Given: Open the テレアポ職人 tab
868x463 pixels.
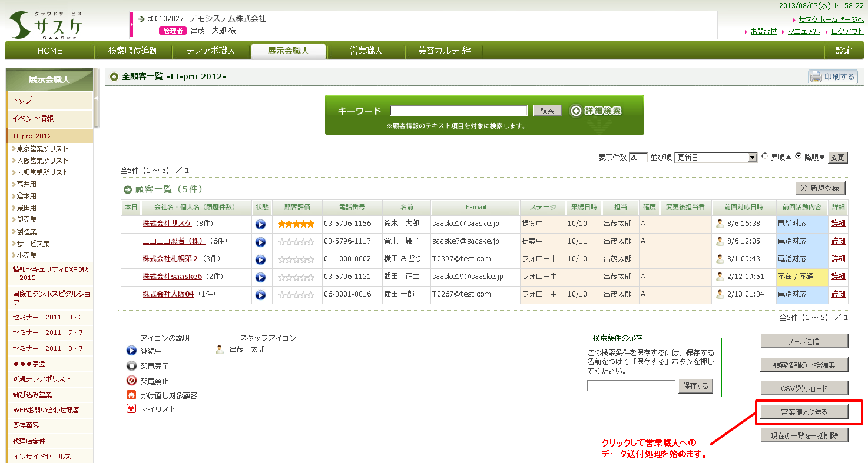Looking at the screenshot, I should [210, 51].
